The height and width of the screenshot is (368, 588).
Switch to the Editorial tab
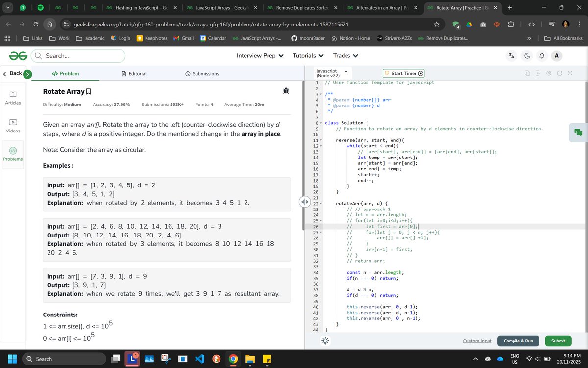tap(134, 74)
